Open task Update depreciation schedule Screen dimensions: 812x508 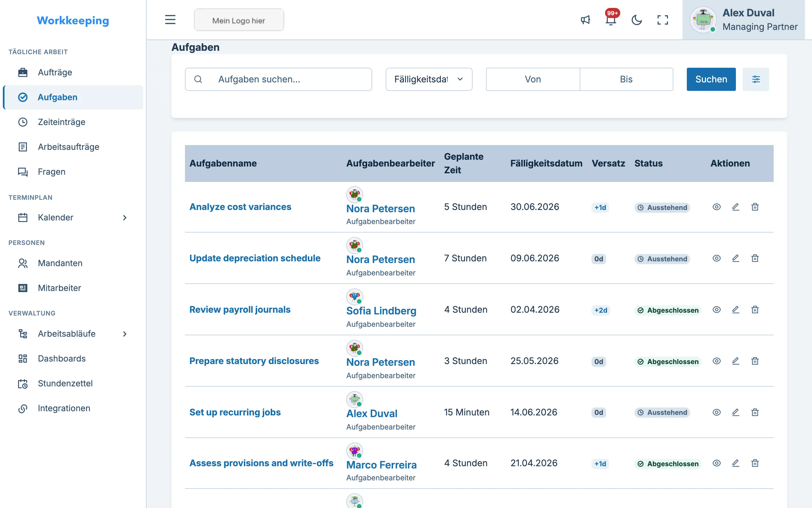coord(255,258)
